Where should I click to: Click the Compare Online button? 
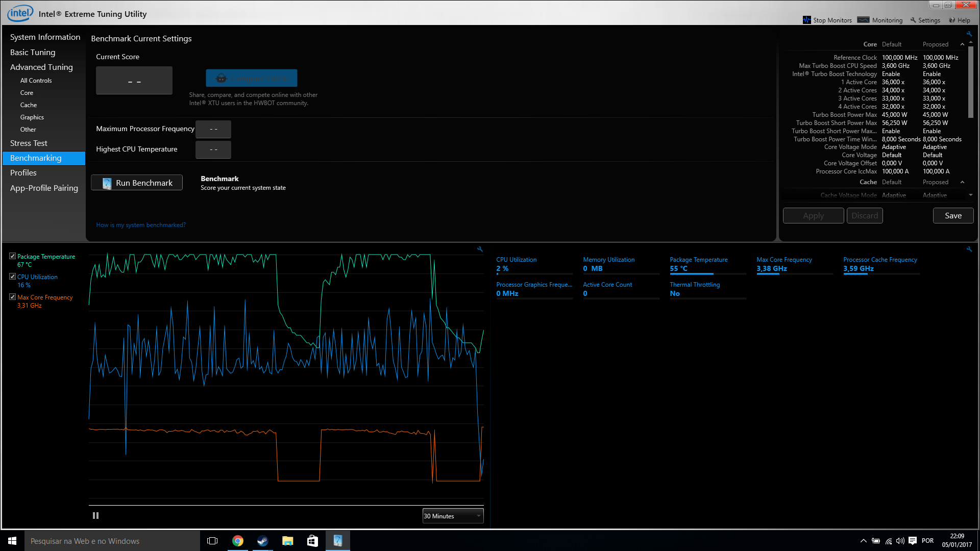pos(252,78)
